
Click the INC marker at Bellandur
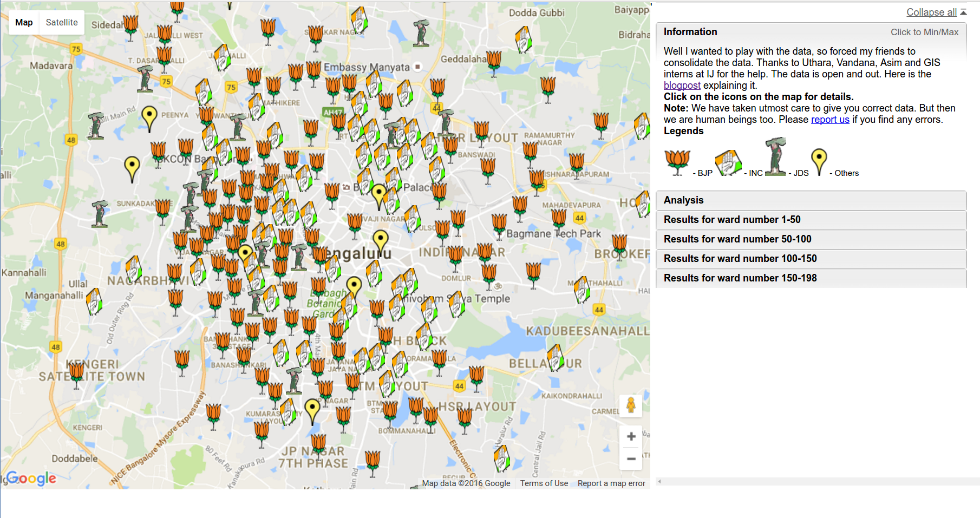point(556,358)
